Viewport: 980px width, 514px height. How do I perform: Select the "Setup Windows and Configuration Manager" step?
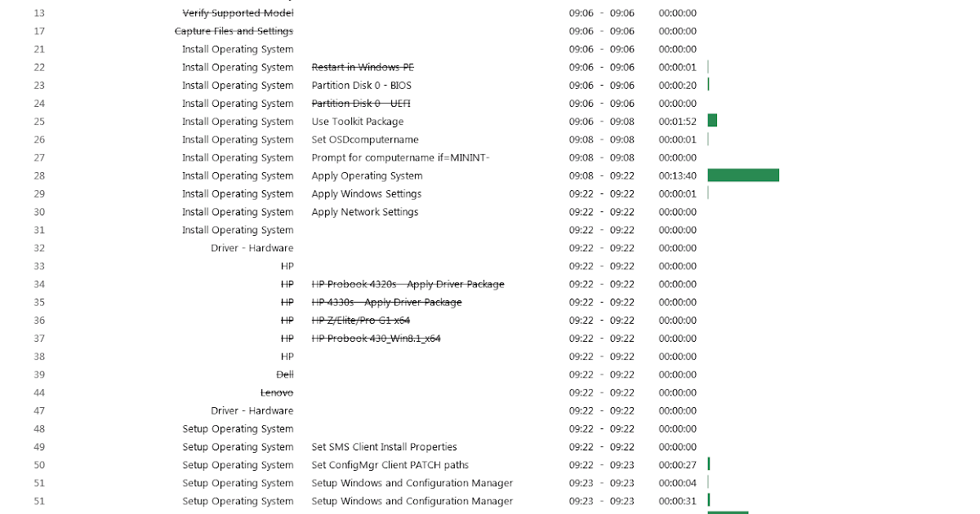coord(412,483)
